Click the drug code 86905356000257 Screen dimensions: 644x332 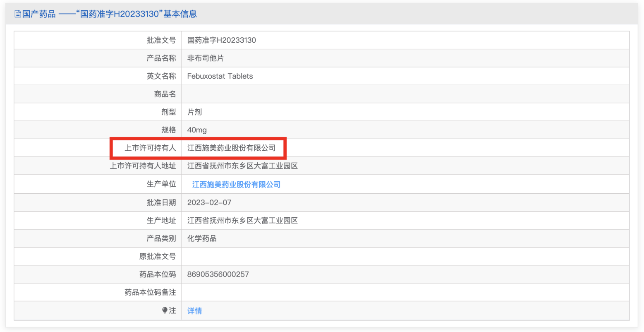point(218,274)
